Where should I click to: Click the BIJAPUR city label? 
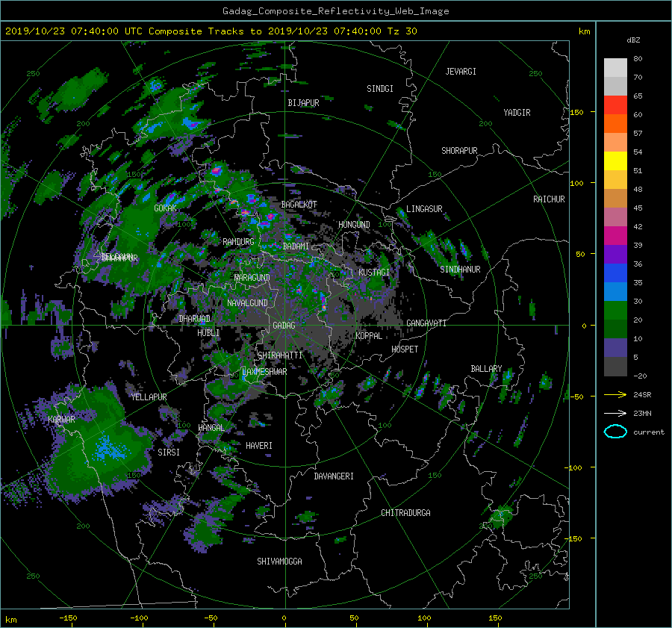pos(303,103)
